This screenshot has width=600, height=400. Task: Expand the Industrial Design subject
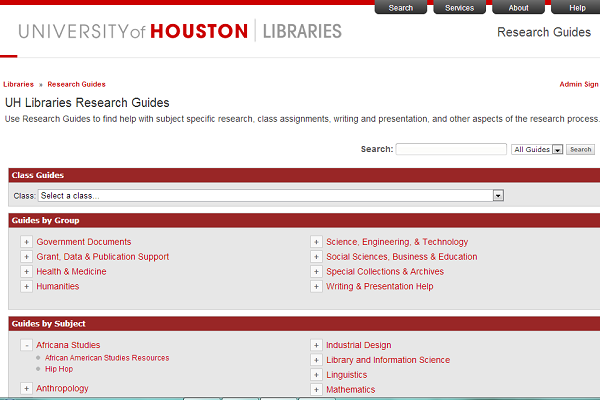(316, 345)
